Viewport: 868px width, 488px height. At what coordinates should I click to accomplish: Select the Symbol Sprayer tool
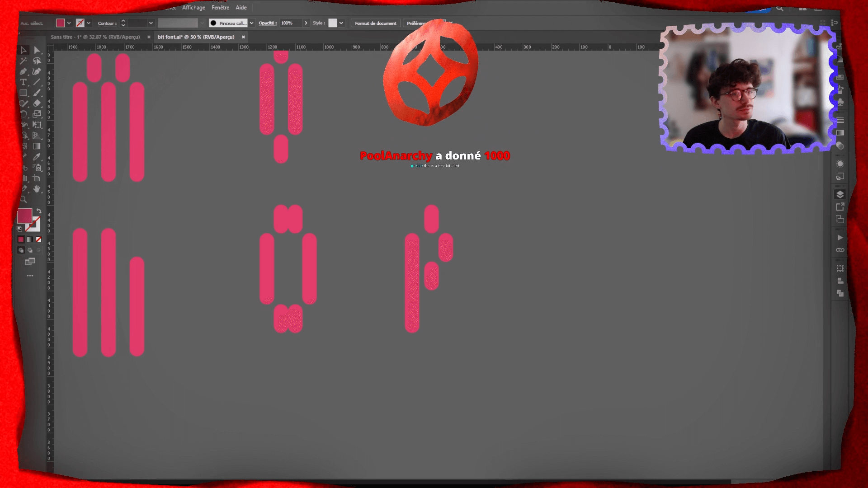tap(37, 168)
